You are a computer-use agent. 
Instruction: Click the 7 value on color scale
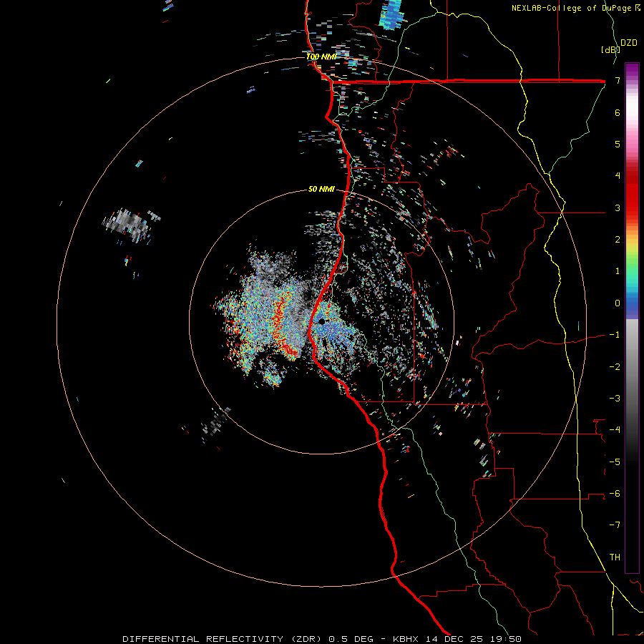618,80
